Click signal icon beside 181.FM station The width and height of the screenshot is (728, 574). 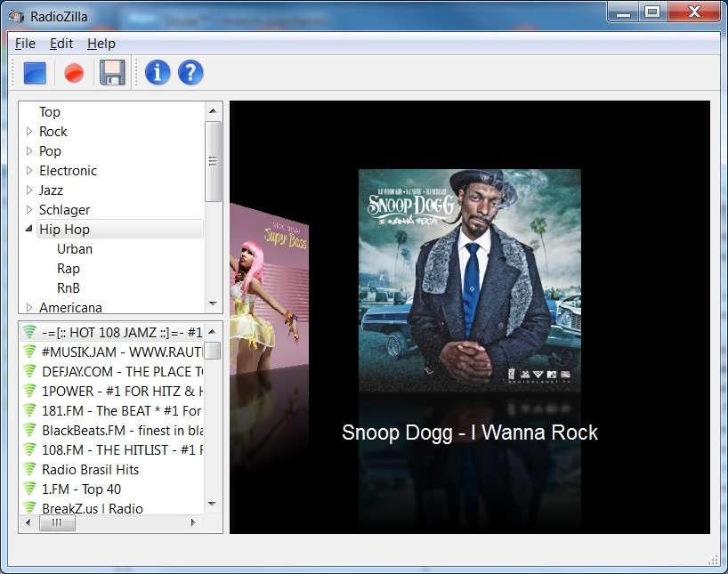(29, 410)
